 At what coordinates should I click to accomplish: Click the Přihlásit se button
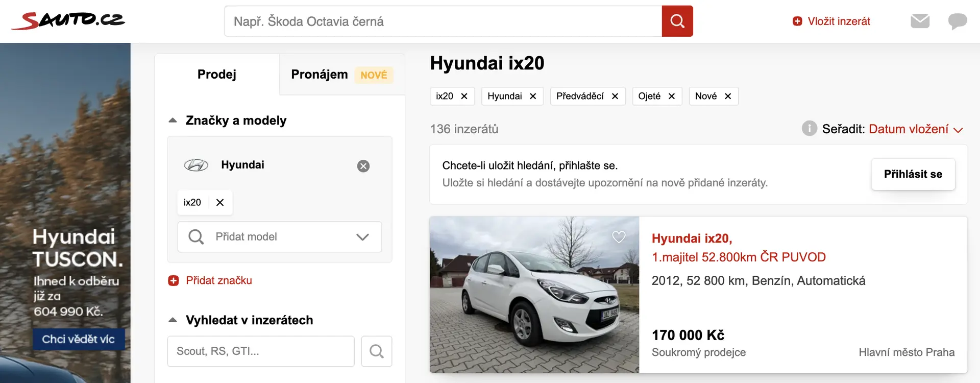913,174
